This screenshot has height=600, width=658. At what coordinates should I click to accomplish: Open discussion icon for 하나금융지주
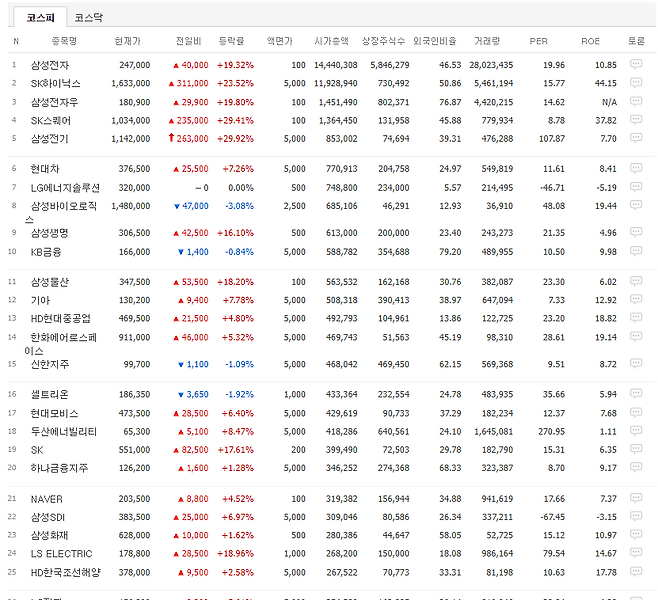(x=636, y=467)
